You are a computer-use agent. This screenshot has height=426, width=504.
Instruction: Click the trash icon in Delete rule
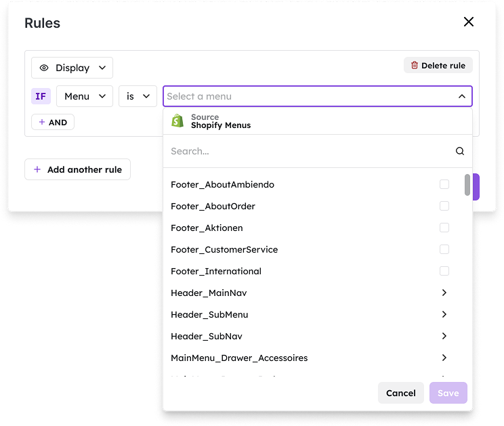click(x=415, y=66)
